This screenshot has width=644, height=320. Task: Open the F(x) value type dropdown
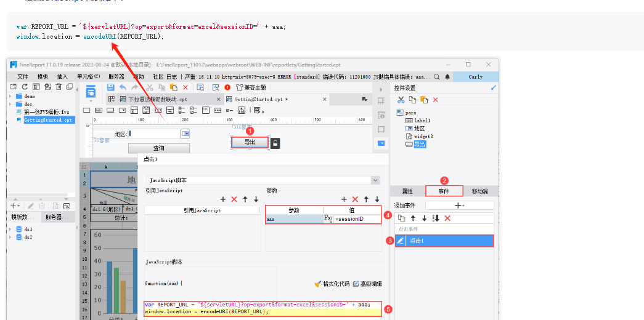pyautogui.click(x=328, y=219)
